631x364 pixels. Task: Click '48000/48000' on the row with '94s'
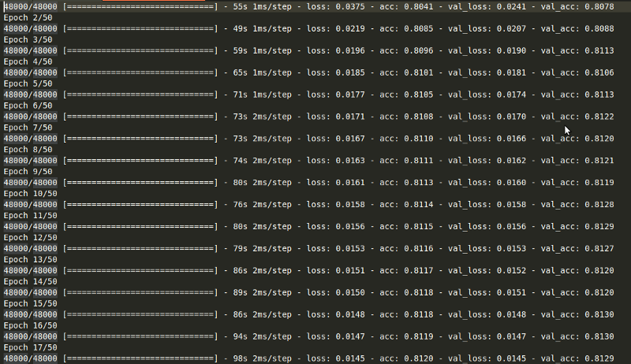pyautogui.click(x=31, y=336)
